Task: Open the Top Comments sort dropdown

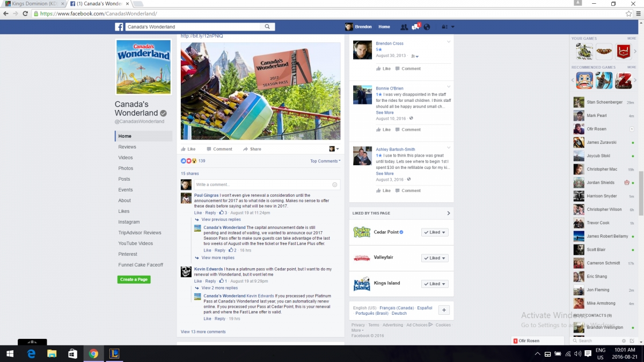Action: point(325,161)
